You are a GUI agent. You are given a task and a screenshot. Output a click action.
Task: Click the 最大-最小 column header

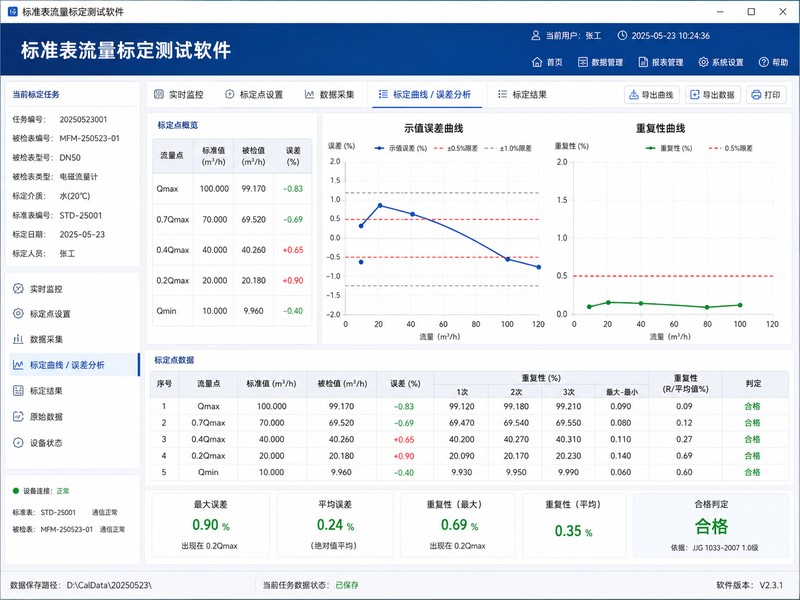point(621,392)
